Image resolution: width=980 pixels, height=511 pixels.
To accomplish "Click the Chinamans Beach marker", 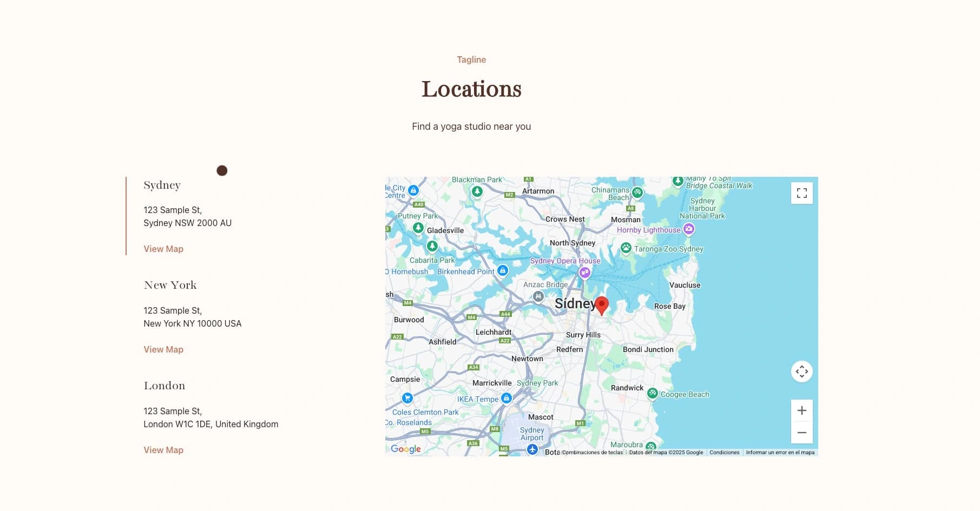I will [x=637, y=192].
